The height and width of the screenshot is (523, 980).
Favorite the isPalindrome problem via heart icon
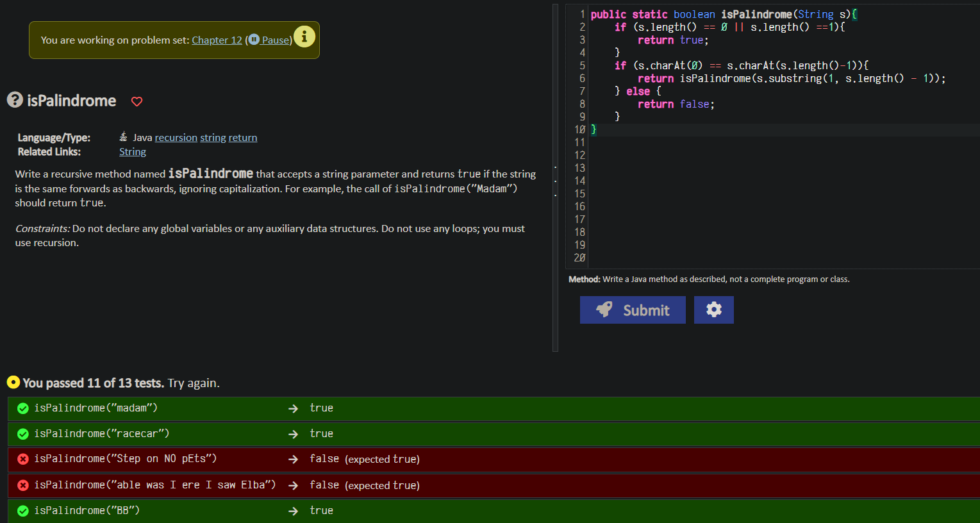137,101
